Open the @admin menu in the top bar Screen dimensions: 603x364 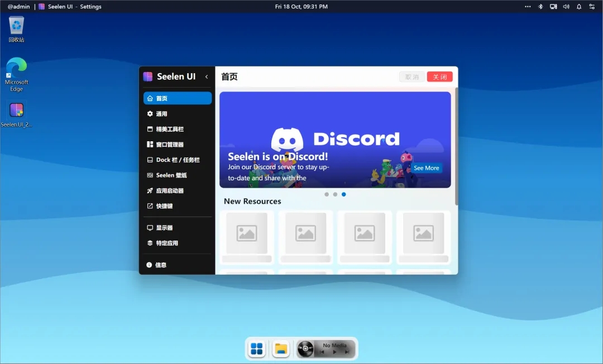tap(18, 6)
